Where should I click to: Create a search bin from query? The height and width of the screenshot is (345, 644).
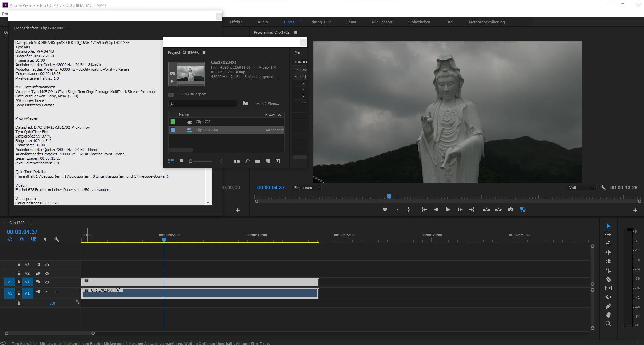point(245,103)
